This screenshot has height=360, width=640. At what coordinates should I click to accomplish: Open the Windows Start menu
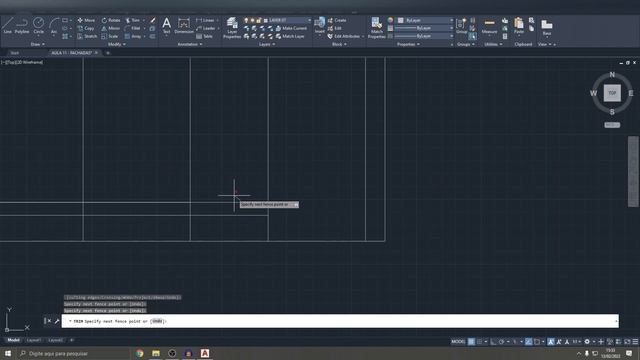pyautogui.click(x=8, y=353)
